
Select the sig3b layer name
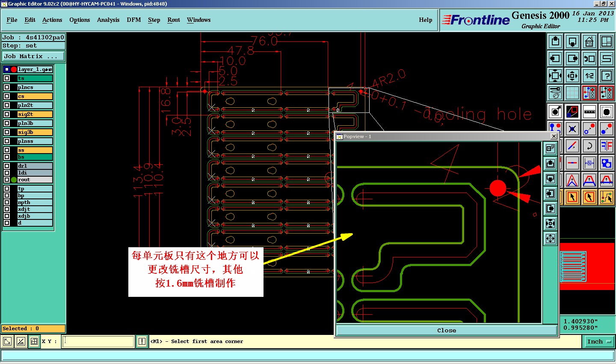point(35,132)
